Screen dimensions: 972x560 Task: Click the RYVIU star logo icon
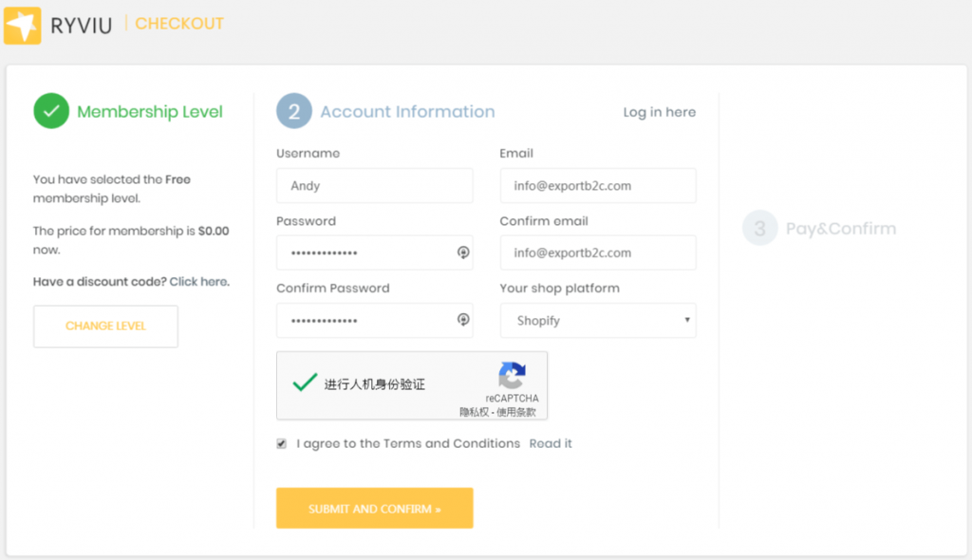click(22, 25)
